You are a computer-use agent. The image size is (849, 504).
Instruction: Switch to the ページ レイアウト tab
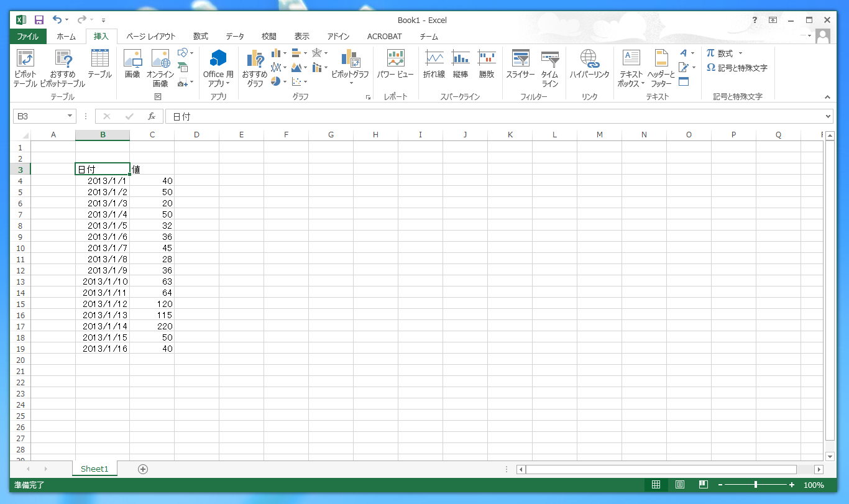pos(151,37)
